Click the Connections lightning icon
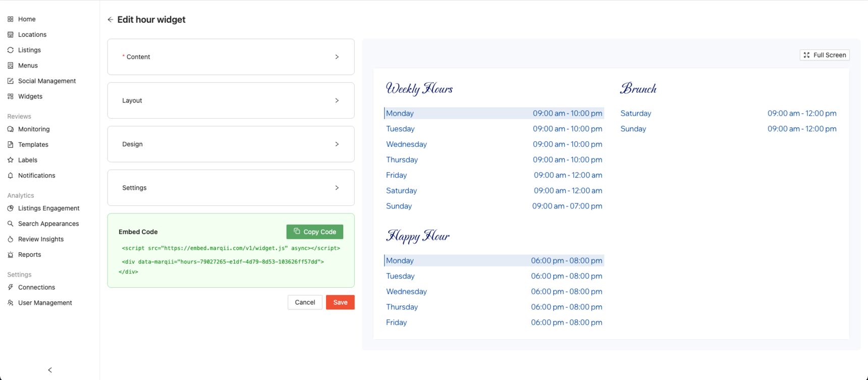The image size is (868, 380). tap(11, 287)
